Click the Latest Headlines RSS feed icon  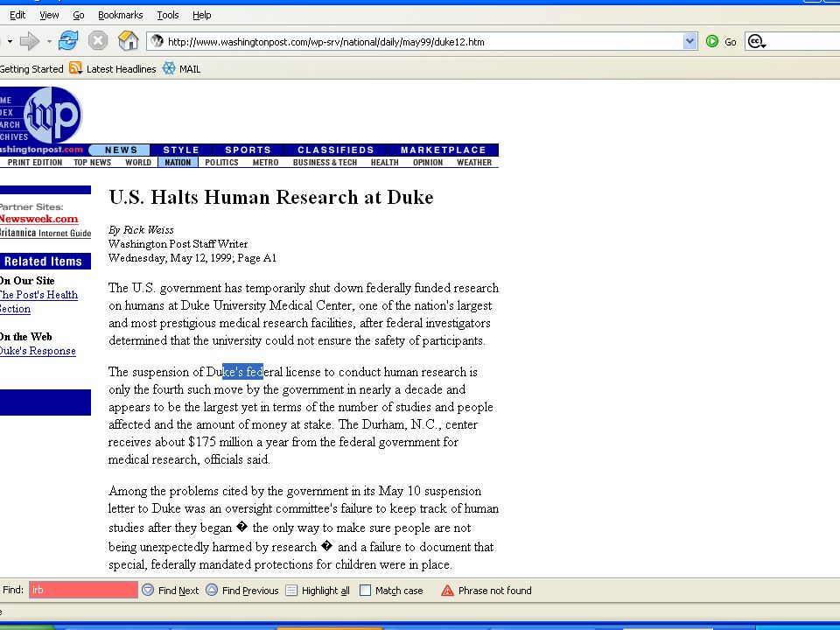[x=75, y=68]
